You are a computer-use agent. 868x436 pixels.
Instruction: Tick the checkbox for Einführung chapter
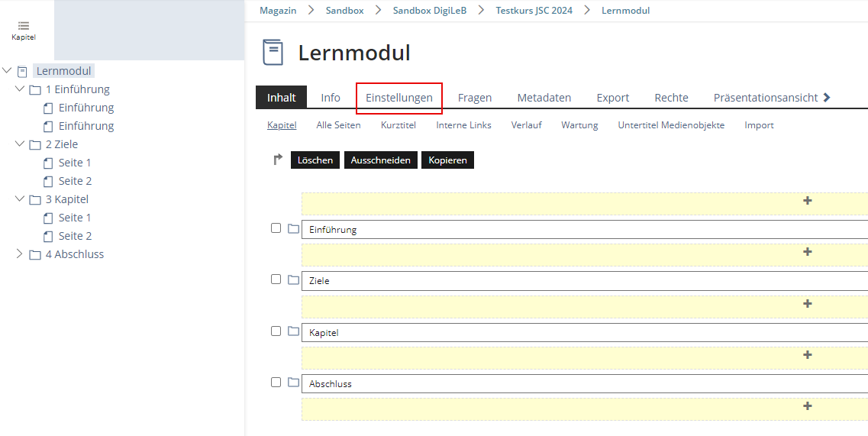(276, 228)
